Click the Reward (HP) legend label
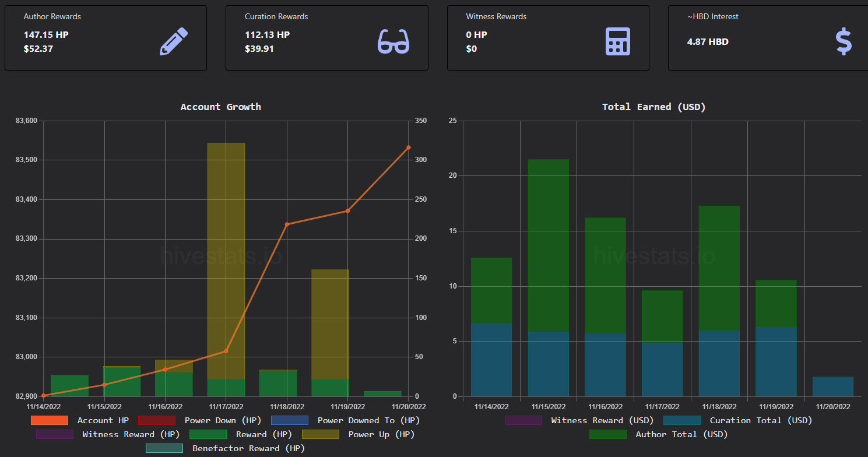This screenshot has width=868, height=457. pos(264,434)
